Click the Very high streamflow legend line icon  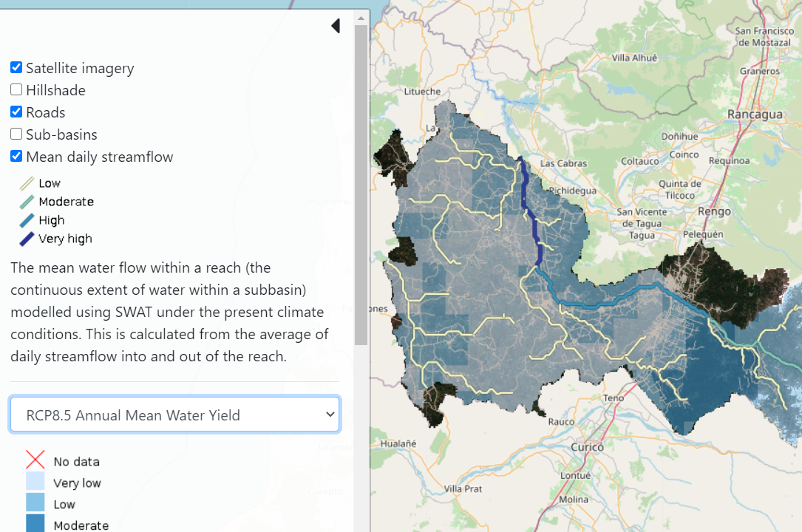pos(27,239)
